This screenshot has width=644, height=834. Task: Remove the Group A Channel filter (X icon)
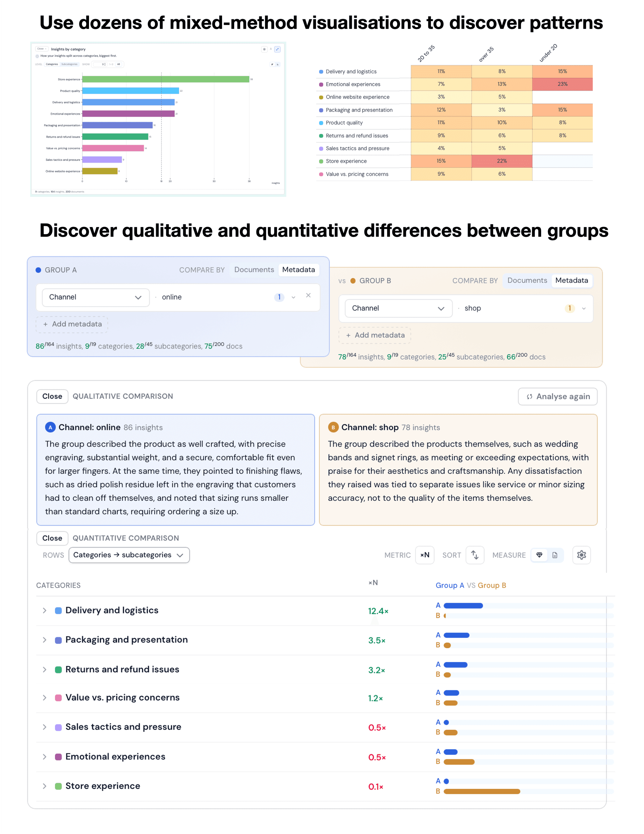tap(308, 295)
